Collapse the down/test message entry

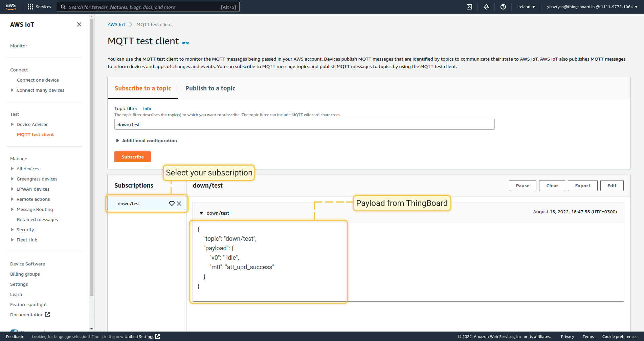tap(201, 213)
